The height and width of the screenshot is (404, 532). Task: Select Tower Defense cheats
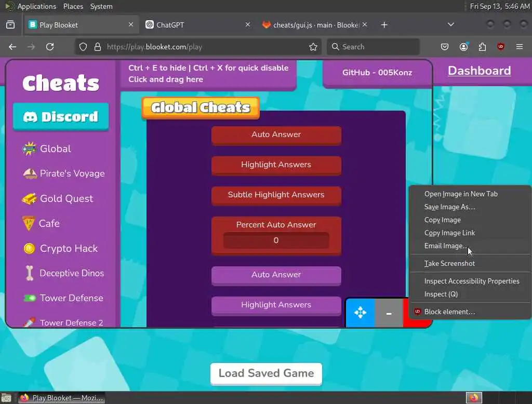click(x=63, y=298)
